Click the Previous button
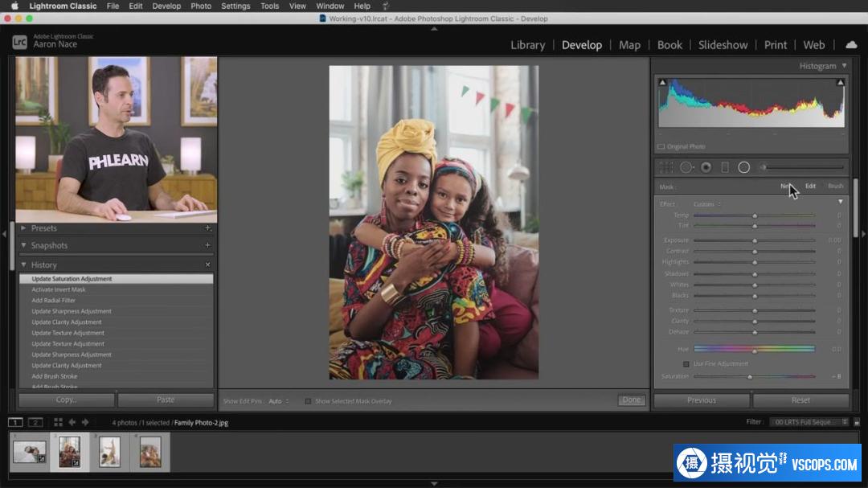868x488 pixels. tap(702, 400)
